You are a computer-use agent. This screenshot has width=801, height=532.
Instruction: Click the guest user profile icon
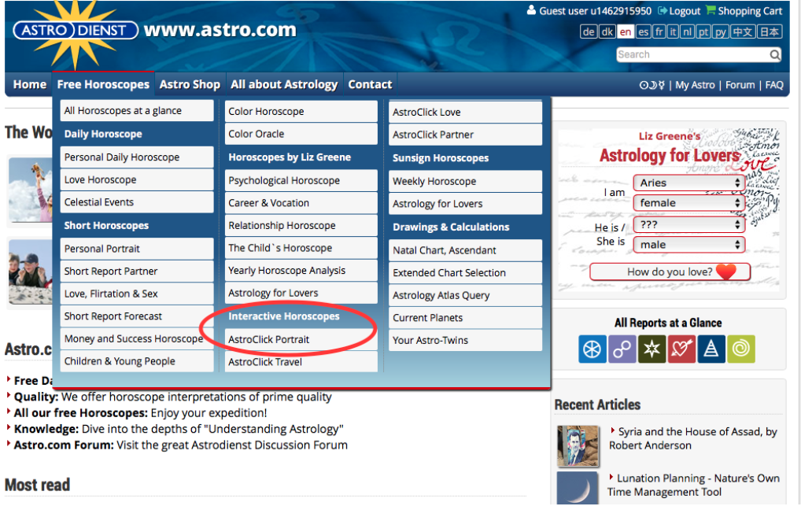pyautogui.click(x=531, y=10)
